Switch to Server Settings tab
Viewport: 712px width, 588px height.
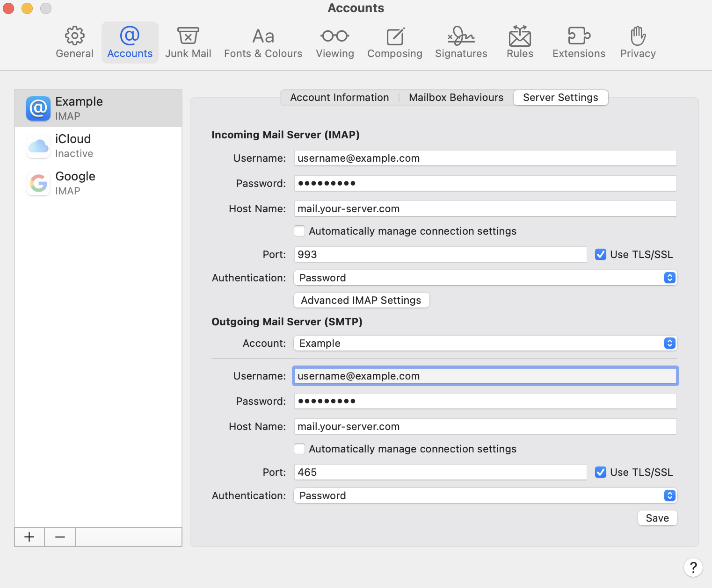pyautogui.click(x=560, y=97)
